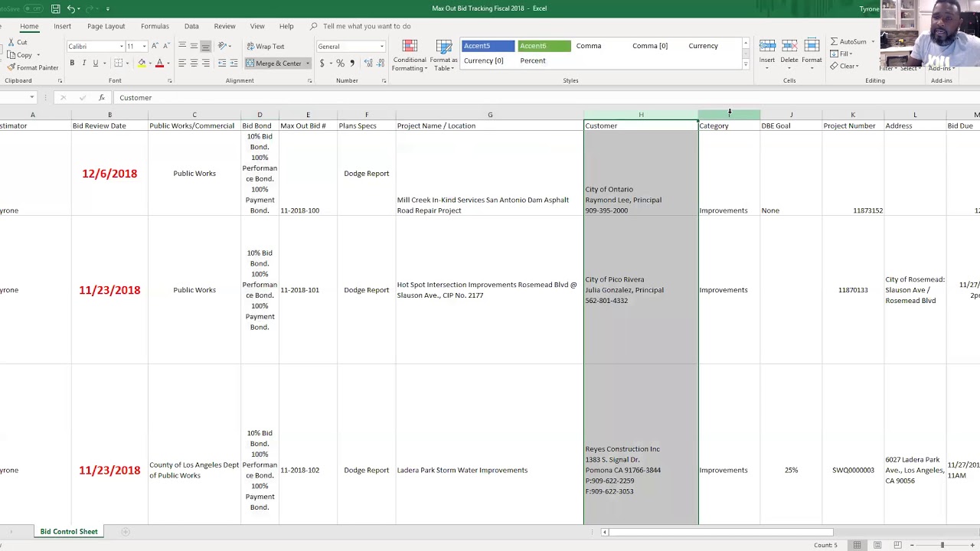The width and height of the screenshot is (980, 551).
Task: Click the zoom slider in status bar
Action: point(942,545)
